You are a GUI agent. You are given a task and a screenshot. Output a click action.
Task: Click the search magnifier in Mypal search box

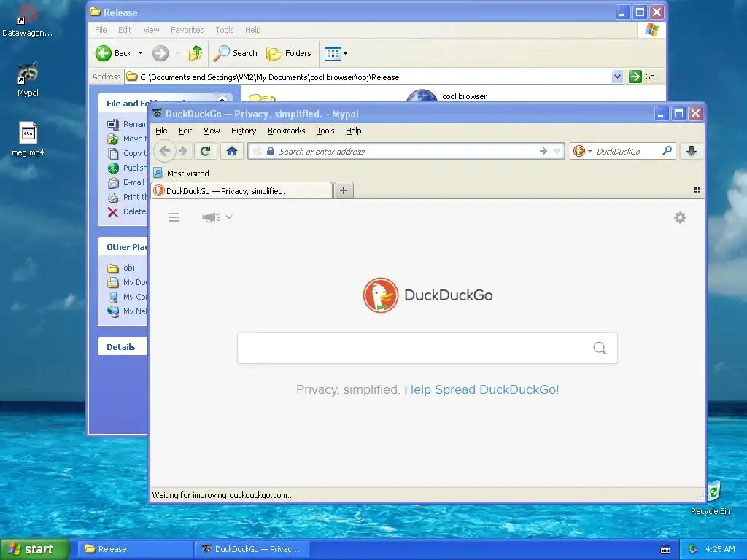667,151
